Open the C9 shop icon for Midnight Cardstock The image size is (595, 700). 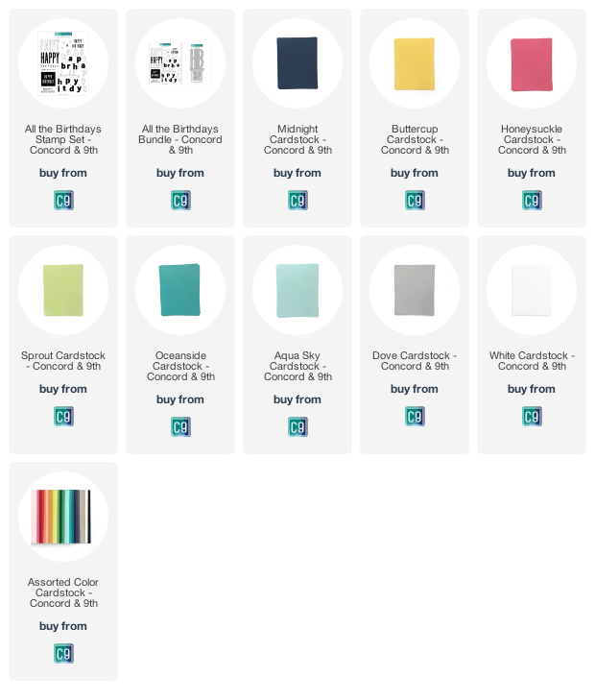tap(297, 201)
